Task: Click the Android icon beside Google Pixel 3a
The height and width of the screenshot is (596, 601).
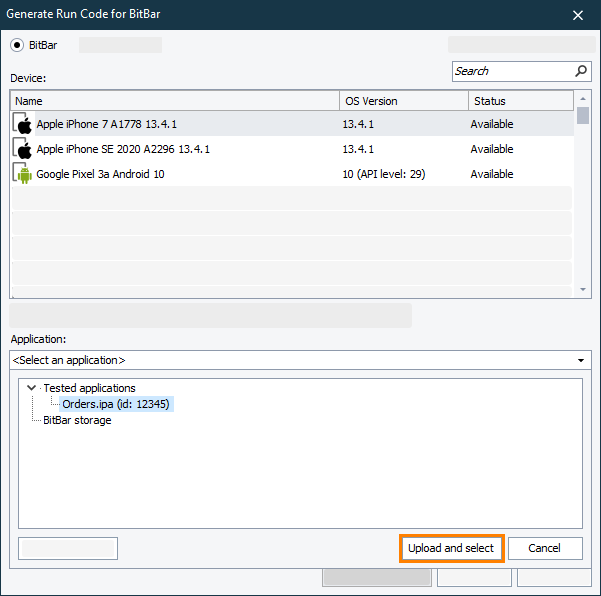Action: click(23, 174)
